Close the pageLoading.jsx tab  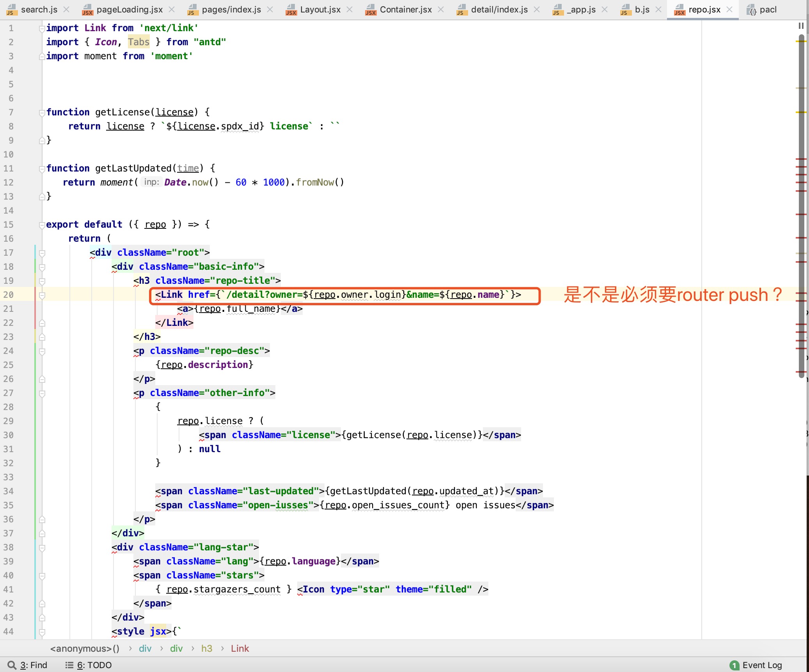coord(172,9)
